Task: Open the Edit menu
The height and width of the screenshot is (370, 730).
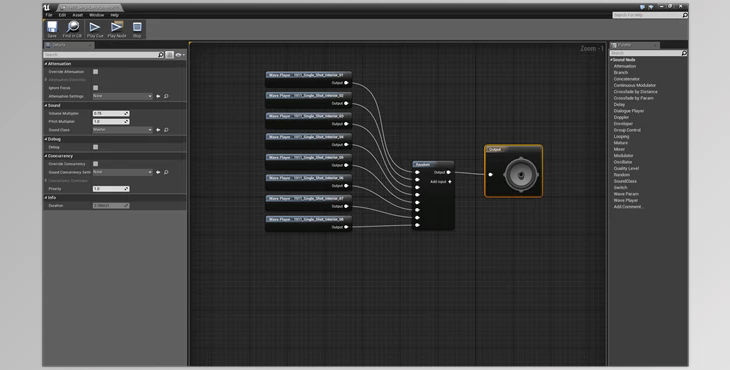Action: 62,15
